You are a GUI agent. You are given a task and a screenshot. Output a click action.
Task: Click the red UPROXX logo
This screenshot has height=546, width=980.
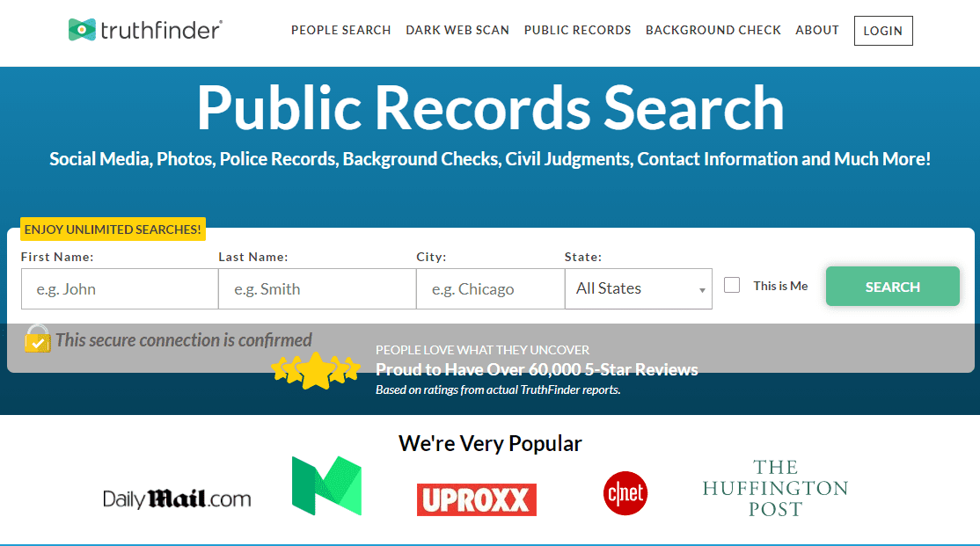coord(476,499)
